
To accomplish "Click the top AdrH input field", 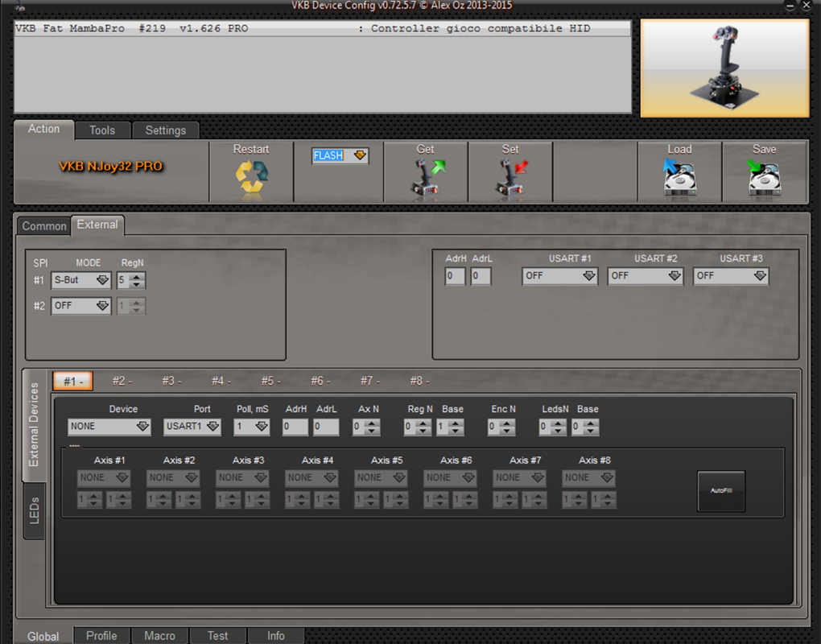I will (x=455, y=276).
